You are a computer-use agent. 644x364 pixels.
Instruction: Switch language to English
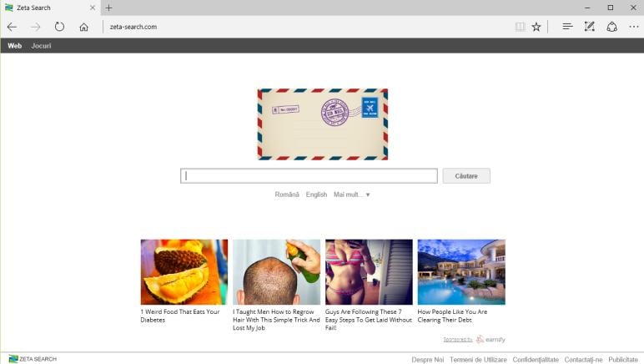[316, 195]
